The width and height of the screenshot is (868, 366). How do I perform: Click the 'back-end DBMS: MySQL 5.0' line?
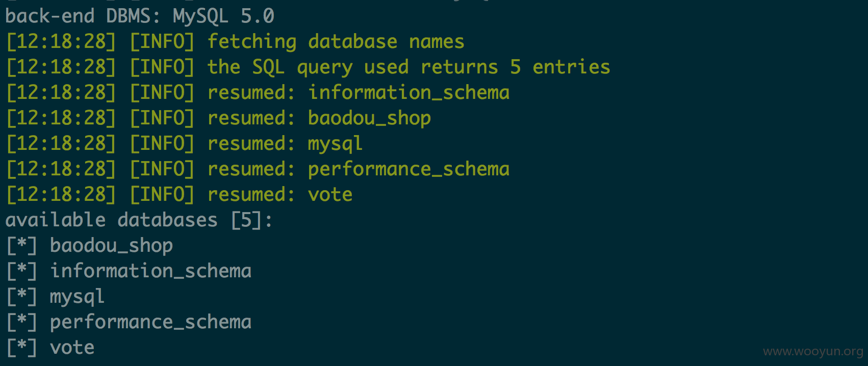click(140, 16)
